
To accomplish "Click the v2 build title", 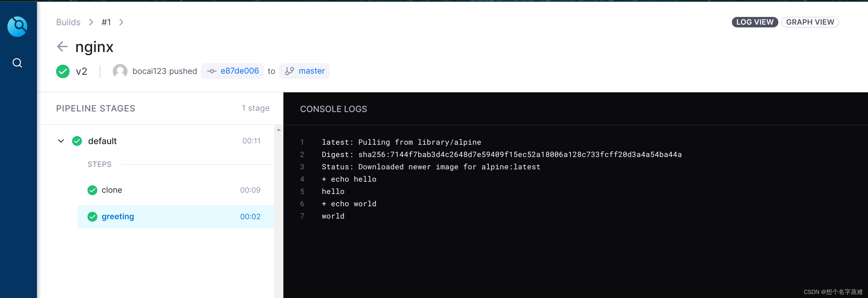I will click(81, 71).
